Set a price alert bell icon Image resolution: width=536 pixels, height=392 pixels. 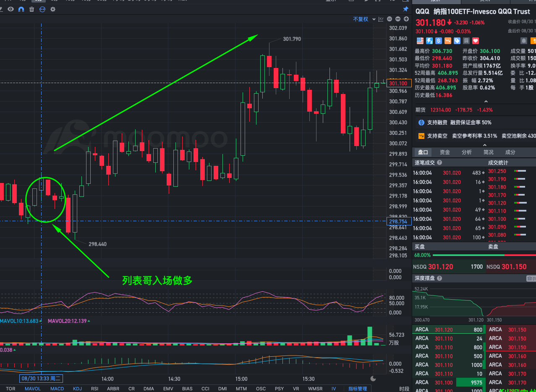click(x=524, y=41)
